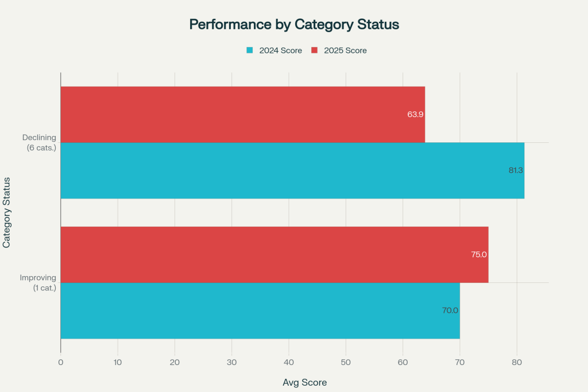588x392 pixels.
Task: Click the 0 tick on the score axis
Action: (x=60, y=362)
